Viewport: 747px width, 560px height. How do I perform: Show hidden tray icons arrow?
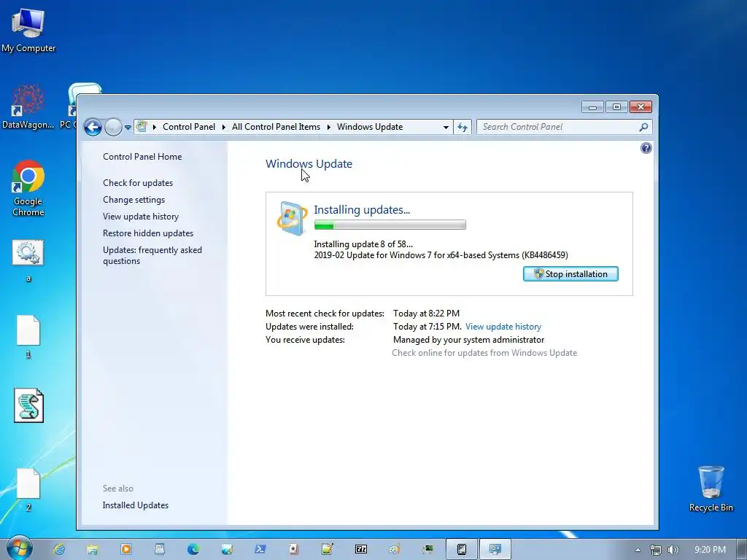coord(638,550)
